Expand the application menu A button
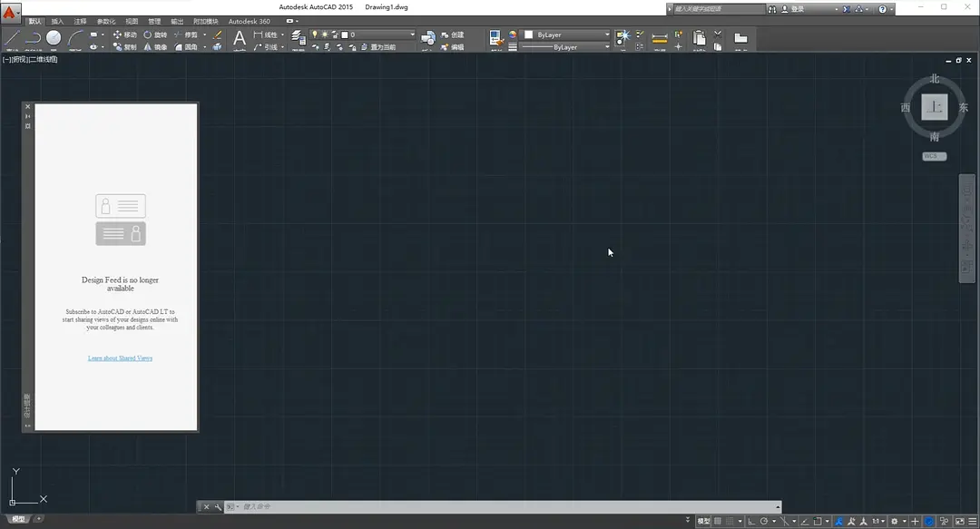The image size is (980, 529). pos(11,11)
